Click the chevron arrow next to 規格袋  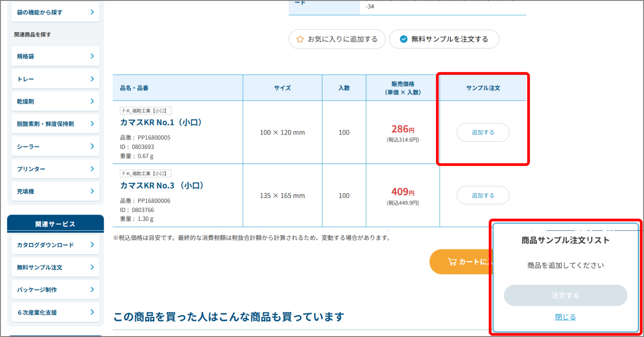93,56
